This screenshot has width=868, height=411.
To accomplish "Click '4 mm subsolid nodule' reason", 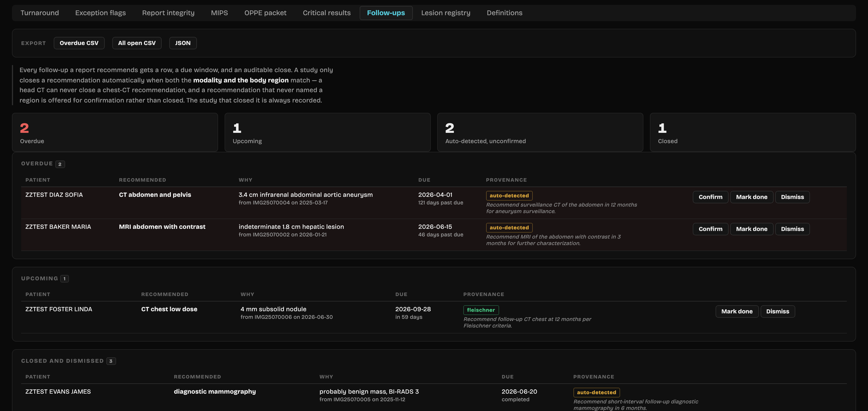I will tap(273, 309).
